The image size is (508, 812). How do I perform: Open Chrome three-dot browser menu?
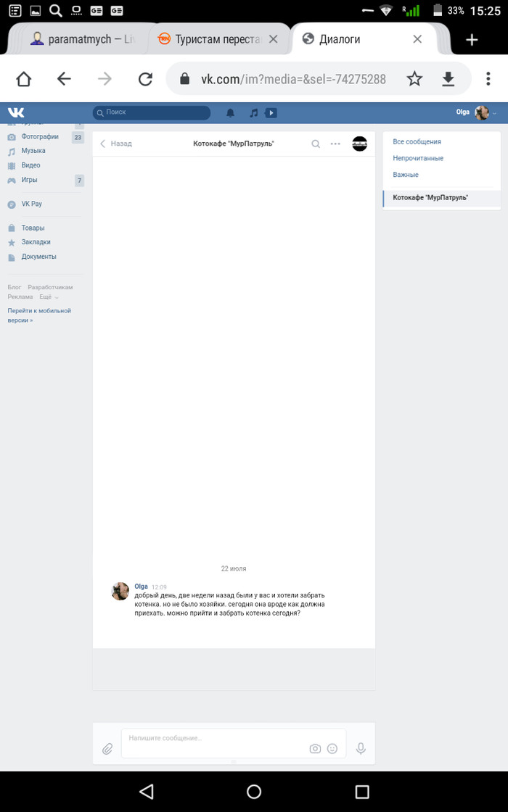[x=488, y=79]
